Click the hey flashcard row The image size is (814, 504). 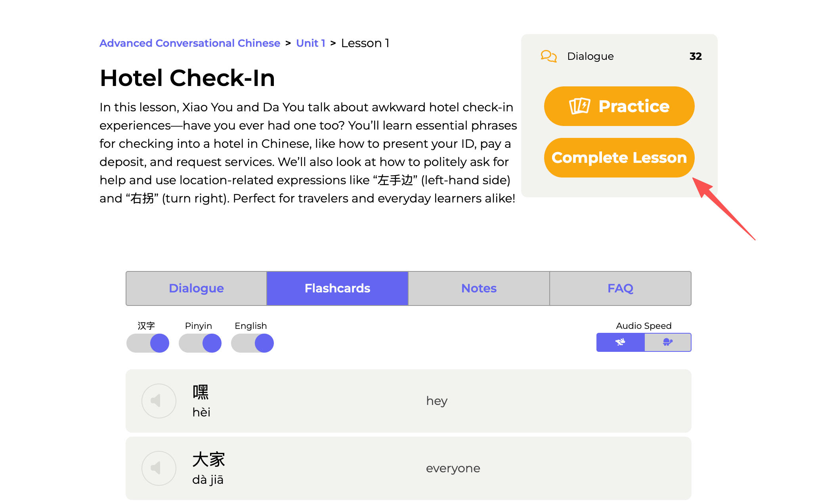click(x=408, y=401)
